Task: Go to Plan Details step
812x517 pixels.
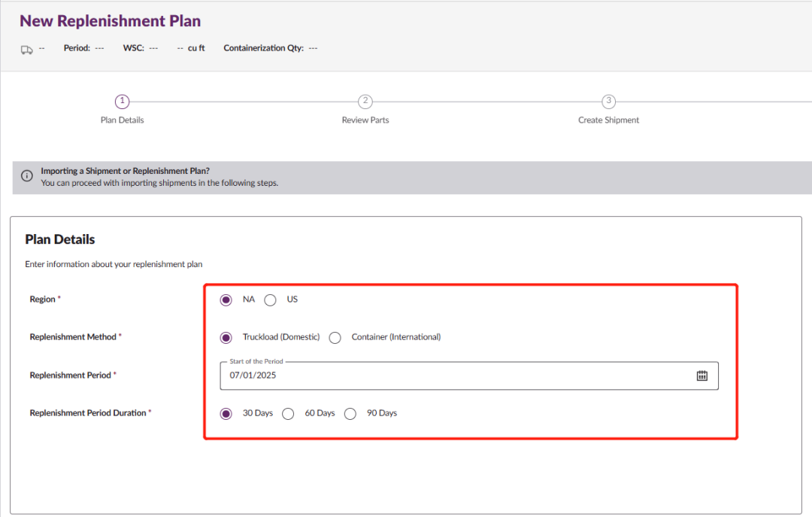Action: point(123,120)
